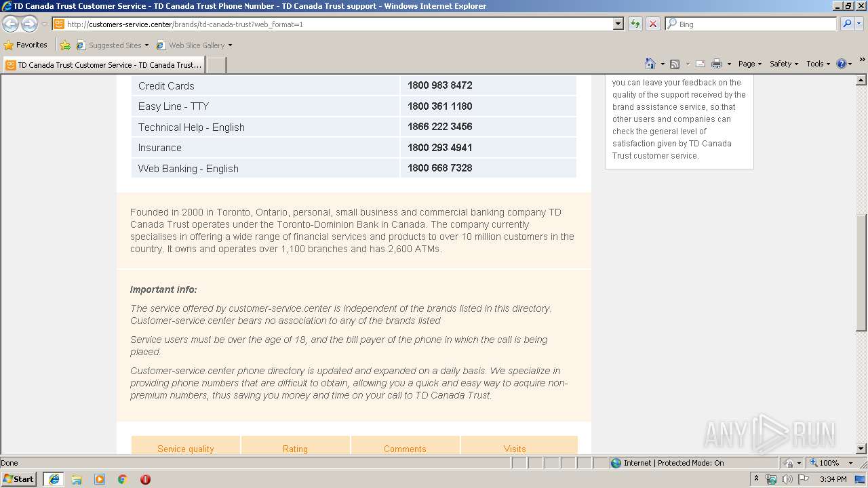This screenshot has height=488, width=868.
Task: Expand the Help menu dropdown arrow
Action: click(850, 64)
